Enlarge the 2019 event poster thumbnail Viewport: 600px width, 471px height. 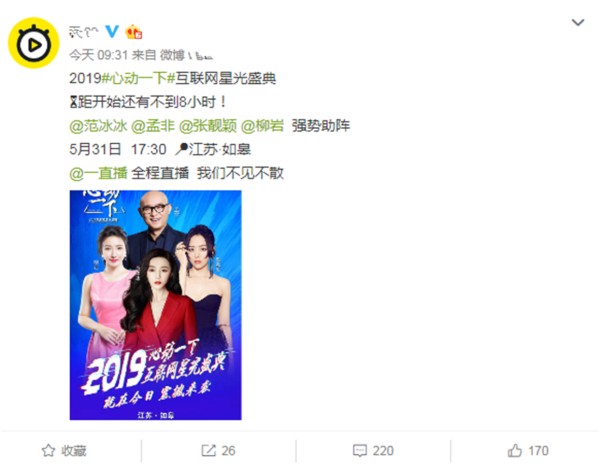(x=155, y=305)
